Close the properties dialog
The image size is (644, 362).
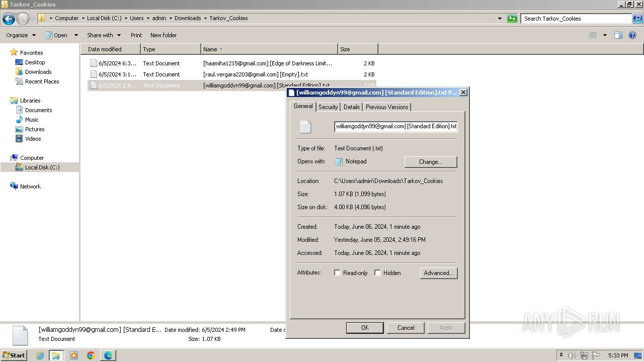[463, 93]
